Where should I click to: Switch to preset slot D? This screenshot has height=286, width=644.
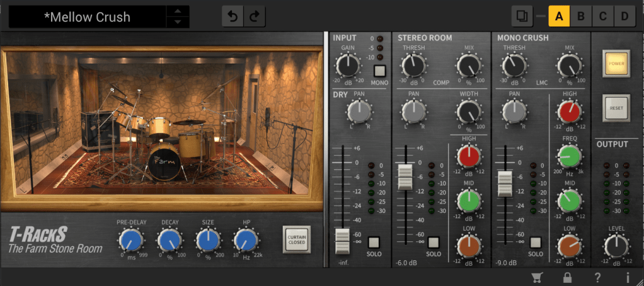tap(624, 16)
